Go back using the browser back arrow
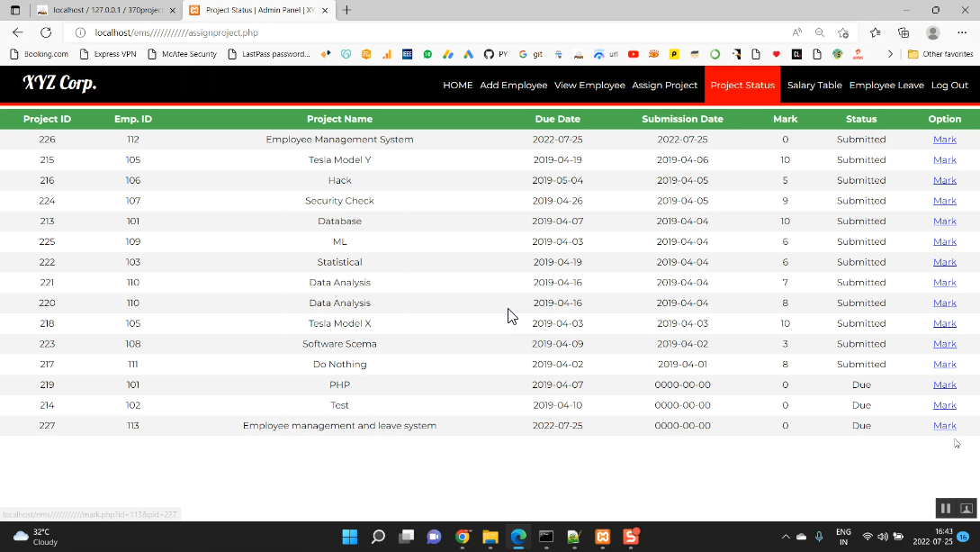The width and height of the screenshot is (980, 552). [x=17, y=32]
